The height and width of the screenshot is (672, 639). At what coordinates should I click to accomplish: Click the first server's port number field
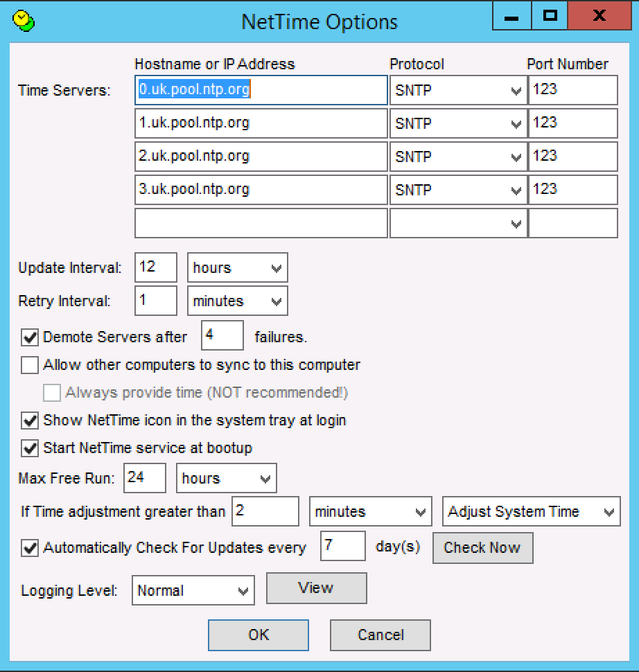point(572,90)
